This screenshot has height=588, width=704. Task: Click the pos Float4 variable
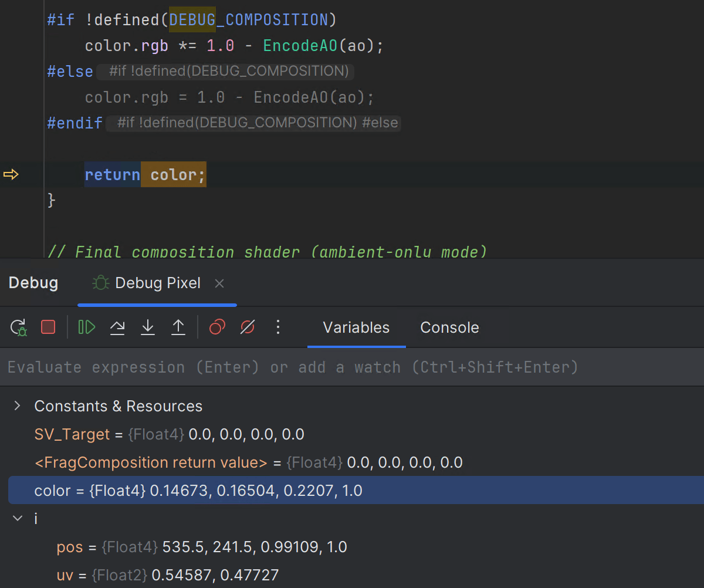pyautogui.click(x=69, y=547)
